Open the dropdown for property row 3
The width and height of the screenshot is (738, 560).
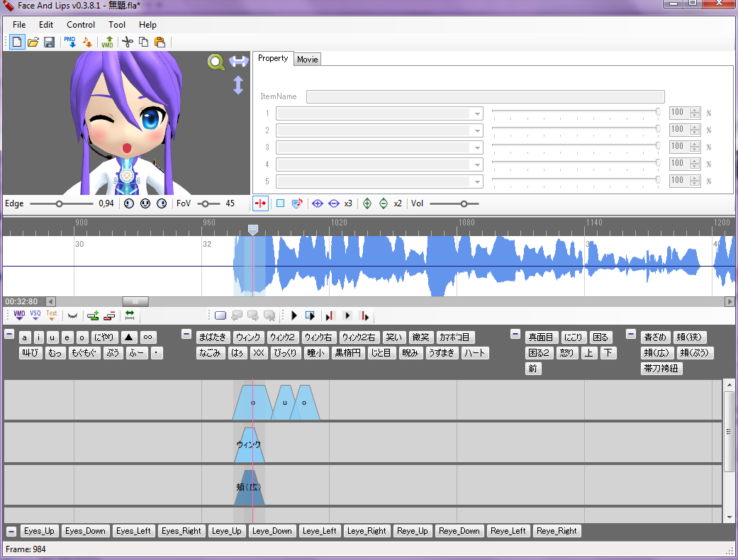[x=477, y=147]
